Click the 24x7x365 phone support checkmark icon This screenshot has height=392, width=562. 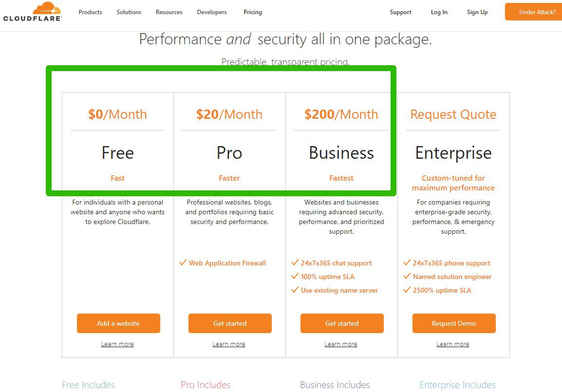(407, 262)
